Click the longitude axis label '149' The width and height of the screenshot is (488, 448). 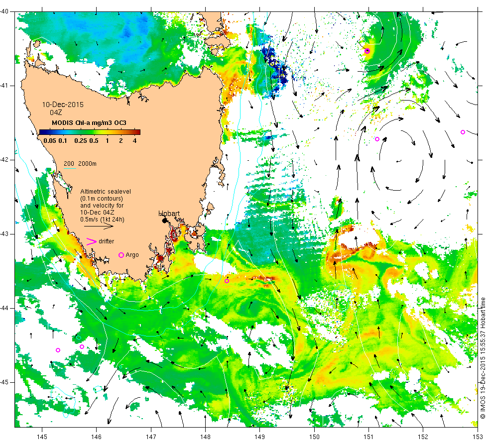pos(260,437)
